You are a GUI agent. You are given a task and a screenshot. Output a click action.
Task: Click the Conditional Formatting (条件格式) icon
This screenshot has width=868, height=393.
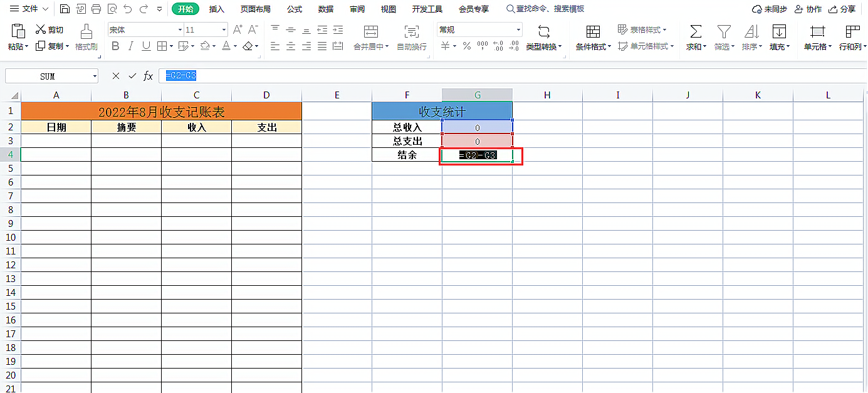(593, 31)
